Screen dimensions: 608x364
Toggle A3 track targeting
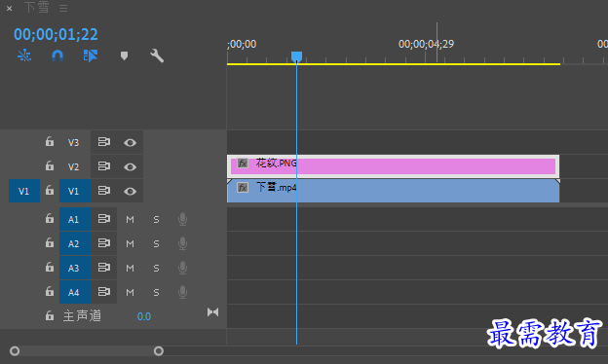pos(75,268)
